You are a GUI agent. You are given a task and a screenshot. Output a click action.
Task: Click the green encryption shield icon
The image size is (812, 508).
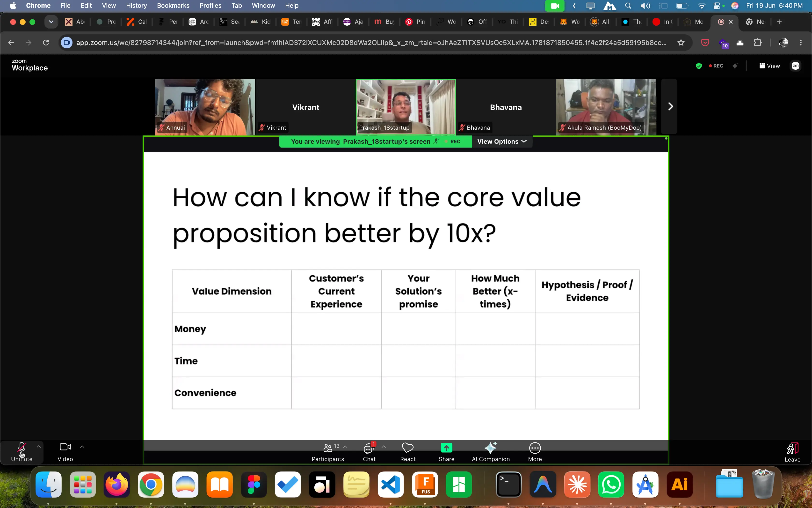click(x=699, y=66)
